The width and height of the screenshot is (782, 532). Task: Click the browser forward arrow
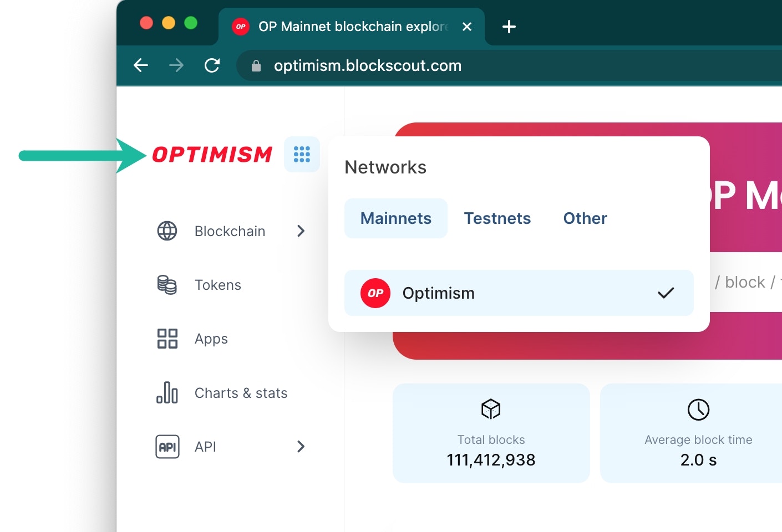[x=176, y=65]
